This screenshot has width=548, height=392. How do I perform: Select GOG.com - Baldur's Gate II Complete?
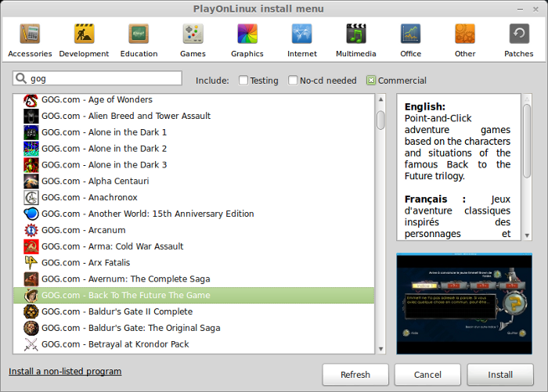pos(193,311)
